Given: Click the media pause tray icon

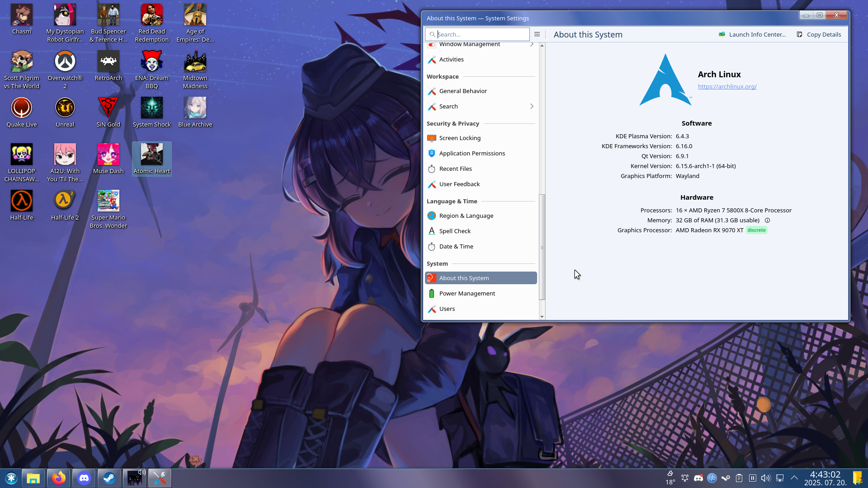Looking at the screenshot, I should click(753, 478).
